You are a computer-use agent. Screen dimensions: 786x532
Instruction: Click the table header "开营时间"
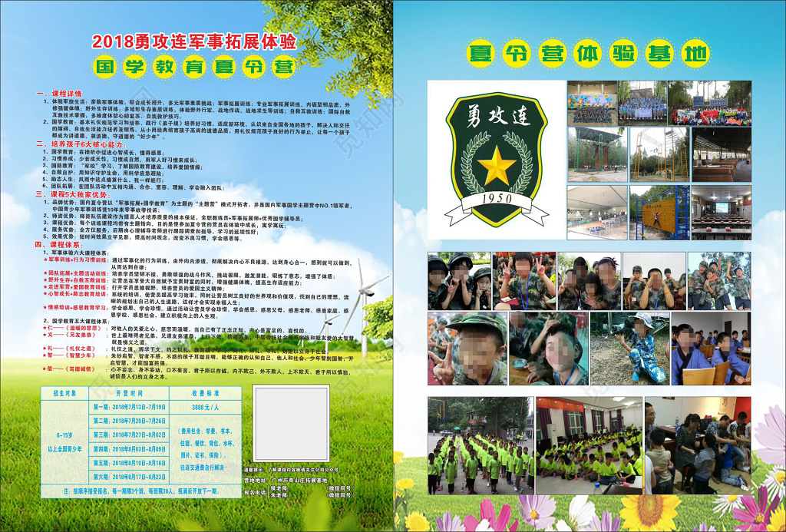click(129, 393)
